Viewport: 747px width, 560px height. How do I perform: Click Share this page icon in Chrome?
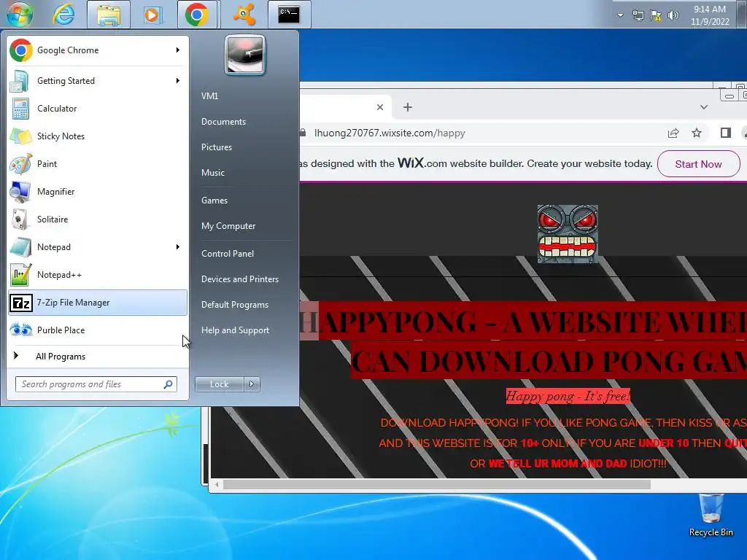673,133
